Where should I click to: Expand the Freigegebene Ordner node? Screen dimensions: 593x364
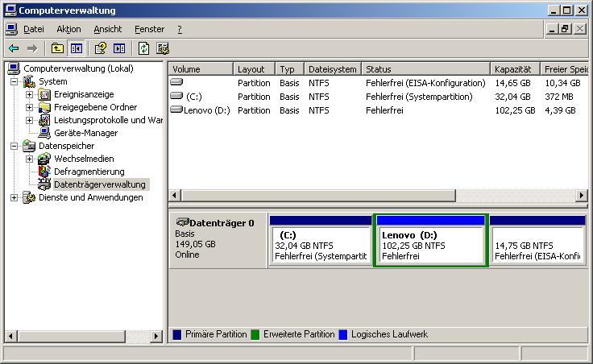click(29, 107)
